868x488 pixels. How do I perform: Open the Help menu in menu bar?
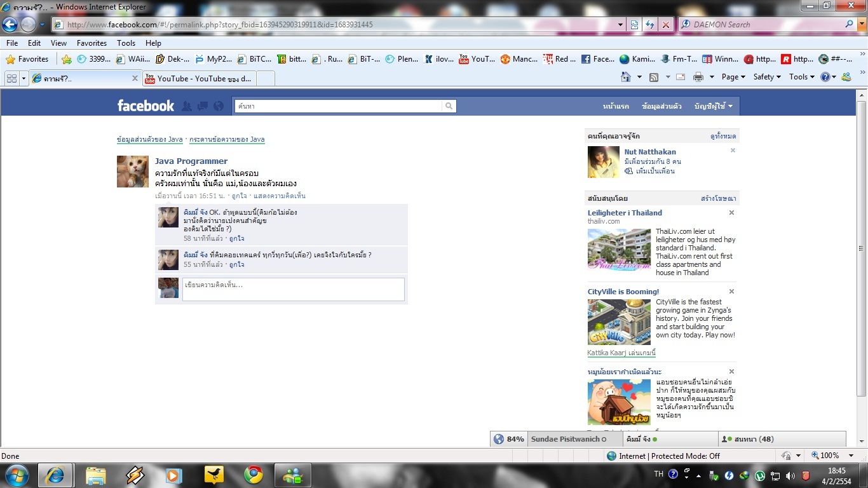pos(153,43)
